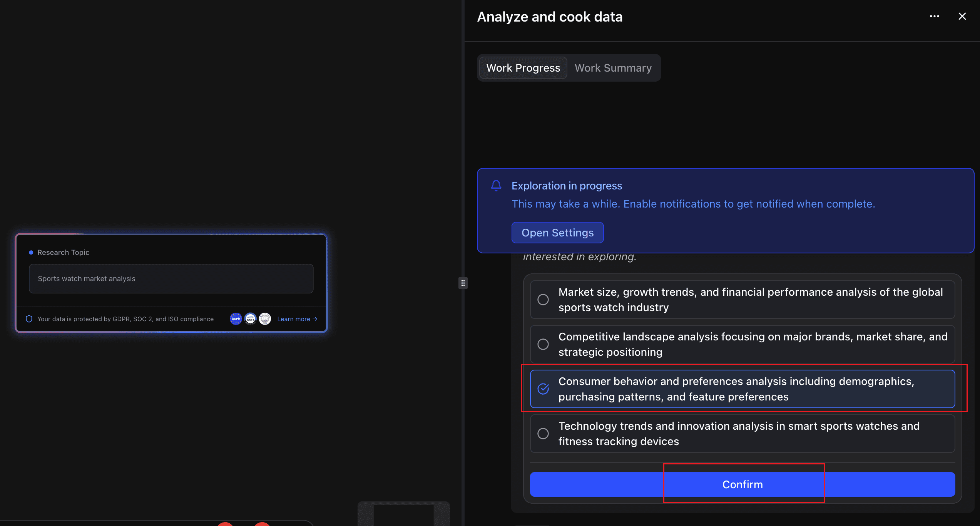Click the GDPR compliance badge
980x526 pixels.
coord(236,319)
